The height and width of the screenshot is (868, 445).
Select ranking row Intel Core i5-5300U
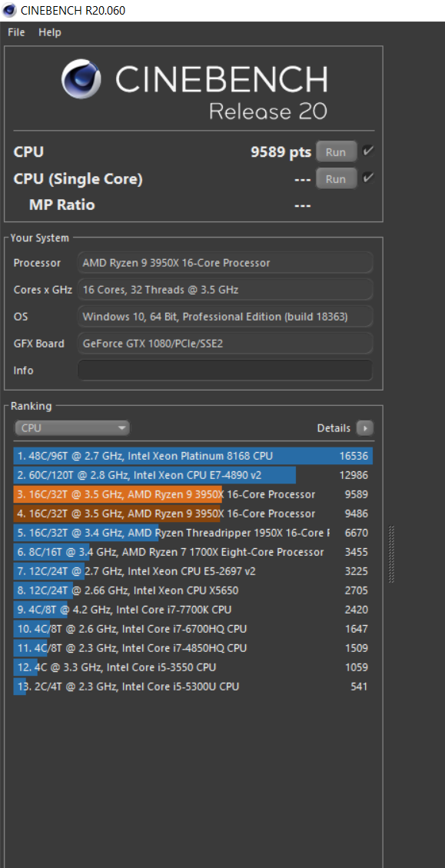point(193,687)
